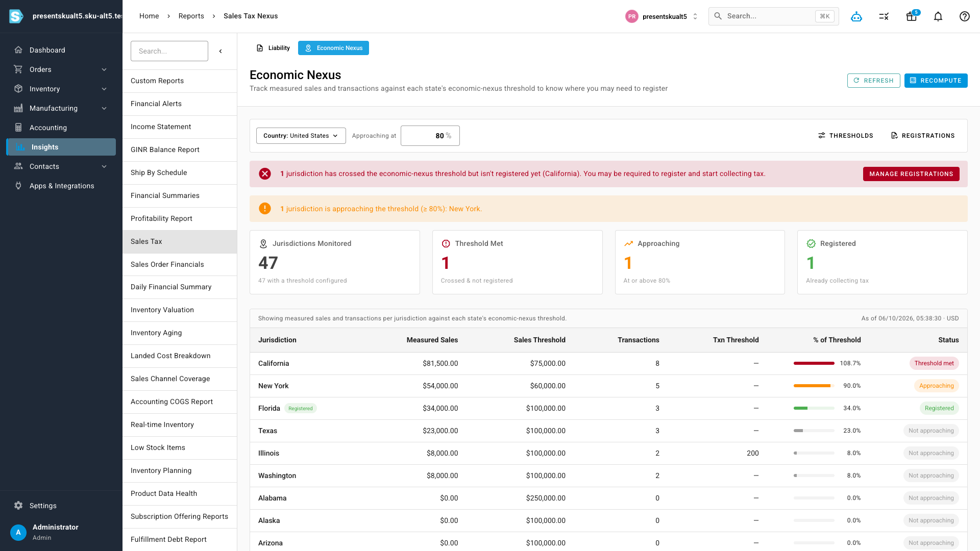Click the Accounting calculator icon
The width and height of the screenshot is (980, 551).
(x=18, y=128)
